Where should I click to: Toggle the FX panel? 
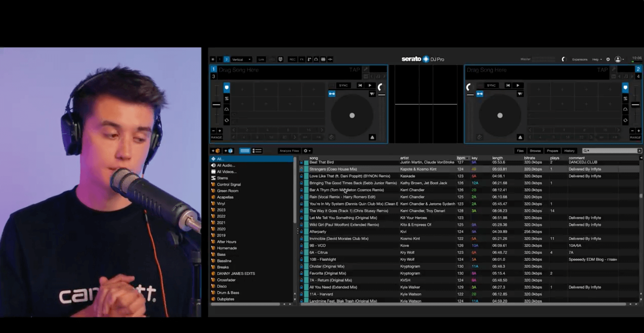302,59
